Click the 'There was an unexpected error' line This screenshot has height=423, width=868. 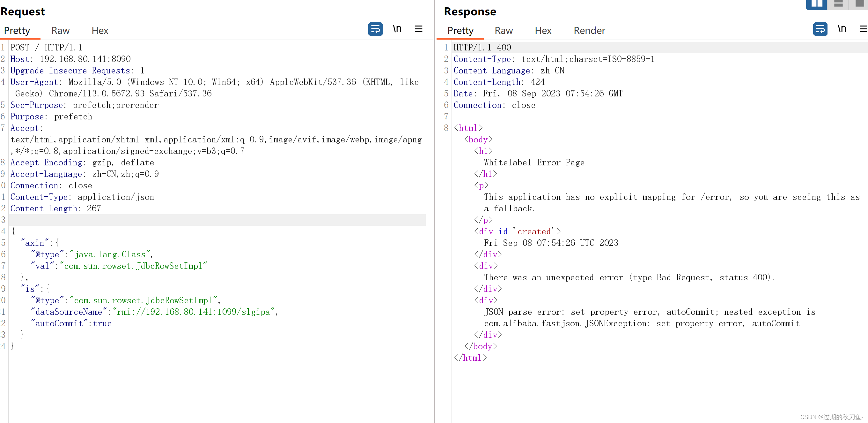click(x=629, y=277)
